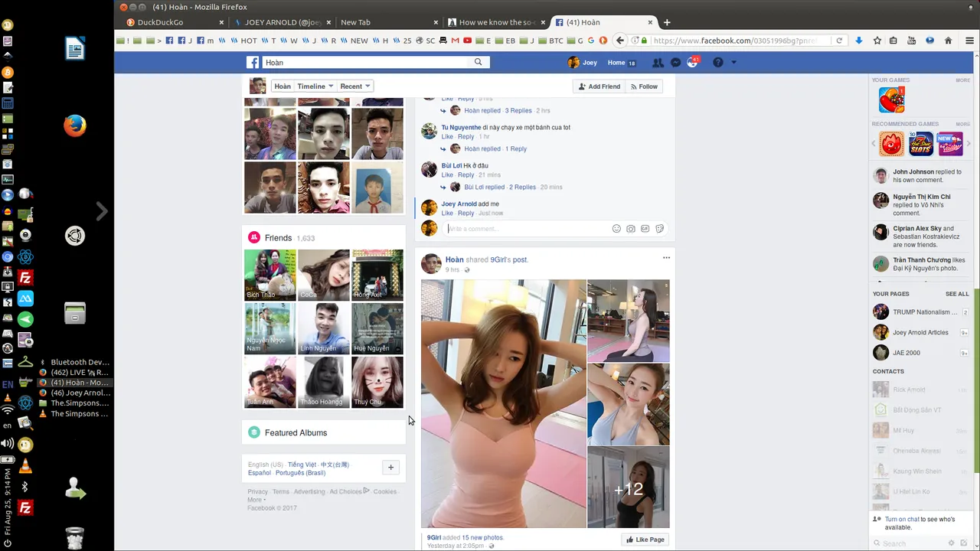Open the account menu arrow next to help
980x551 pixels.
click(x=733, y=63)
